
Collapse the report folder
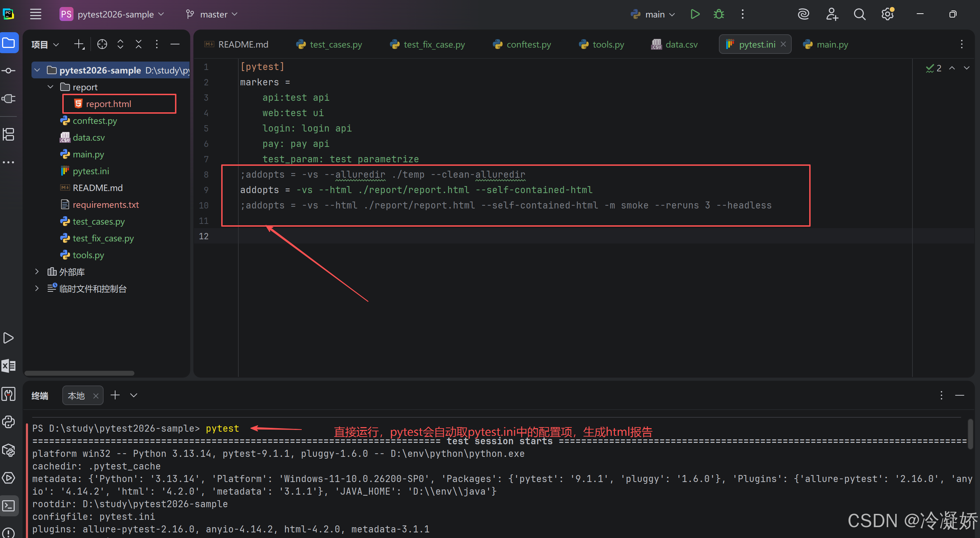coord(51,87)
